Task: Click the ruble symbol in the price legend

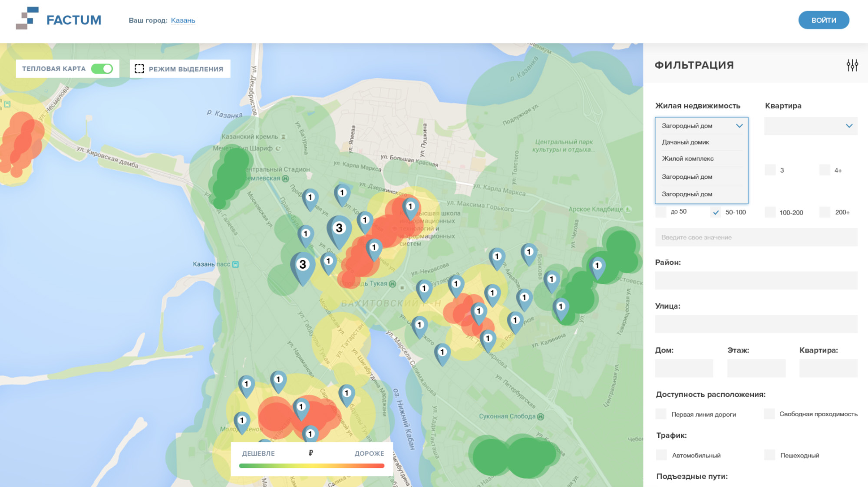Action: click(311, 453)
